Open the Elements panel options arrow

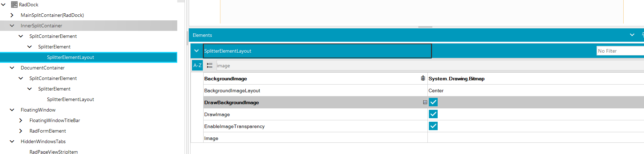click(632, 35)
